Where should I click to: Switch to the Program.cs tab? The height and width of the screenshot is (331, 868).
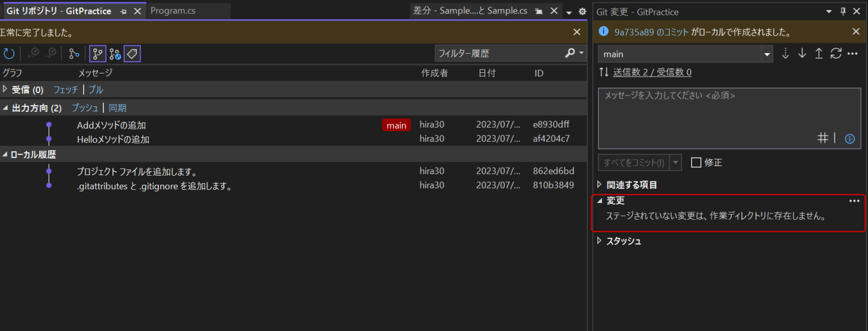173,11
